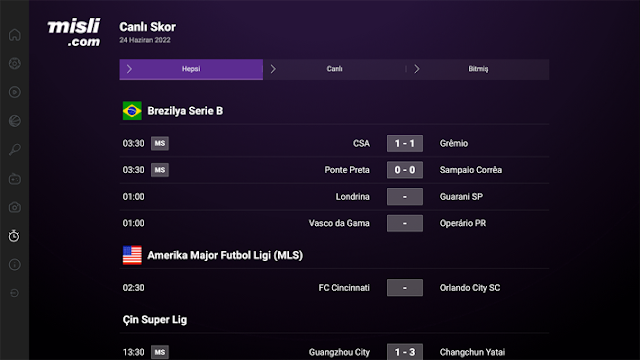640x360 pixels.
Task: Click the logout icon in the sidebar
Action: pyautogui.click(x=14, y=293)
